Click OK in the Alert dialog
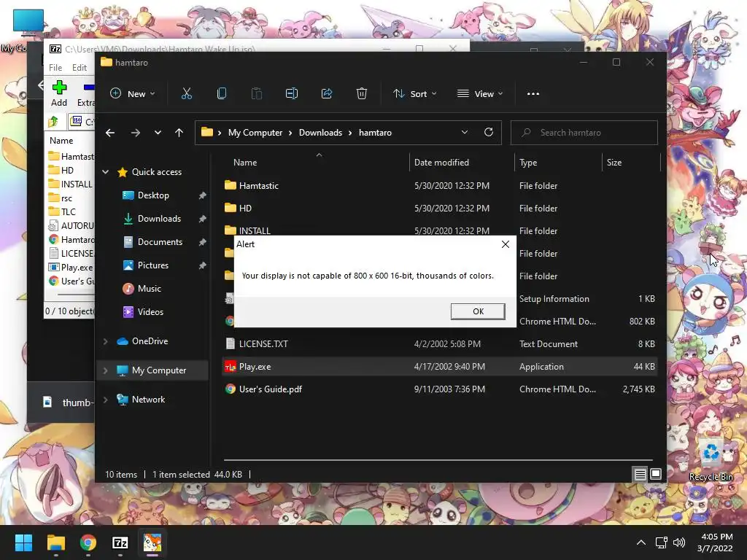747x560 pixels. [478, 311]
